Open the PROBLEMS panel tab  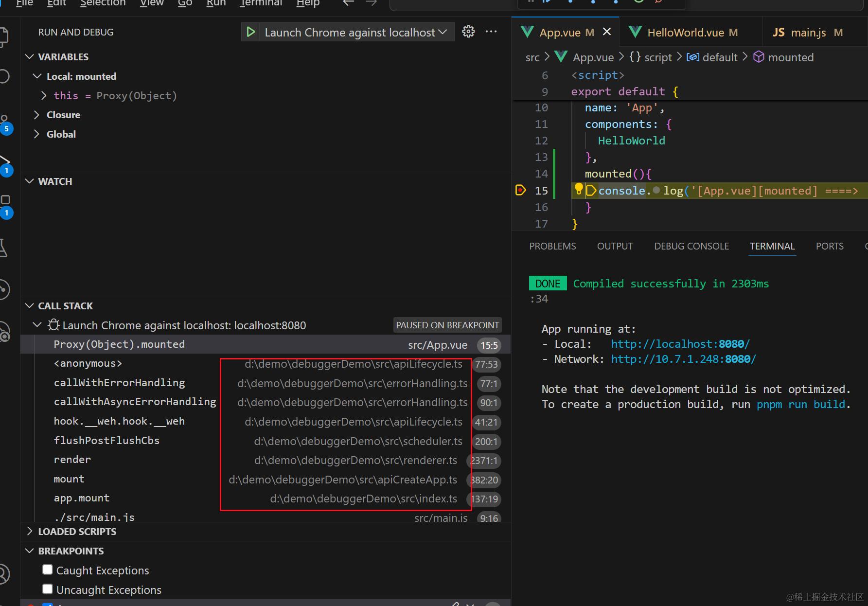(x=552, y=246)
